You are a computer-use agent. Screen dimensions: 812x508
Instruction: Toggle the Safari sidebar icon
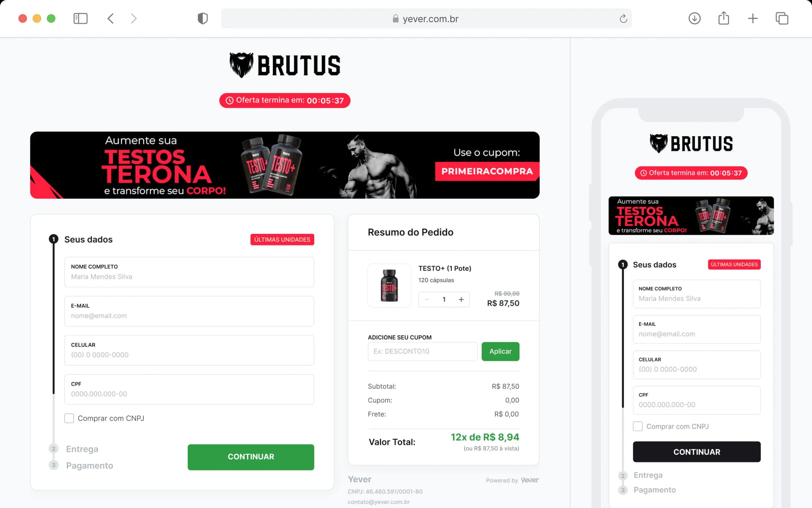coord(80,19)
